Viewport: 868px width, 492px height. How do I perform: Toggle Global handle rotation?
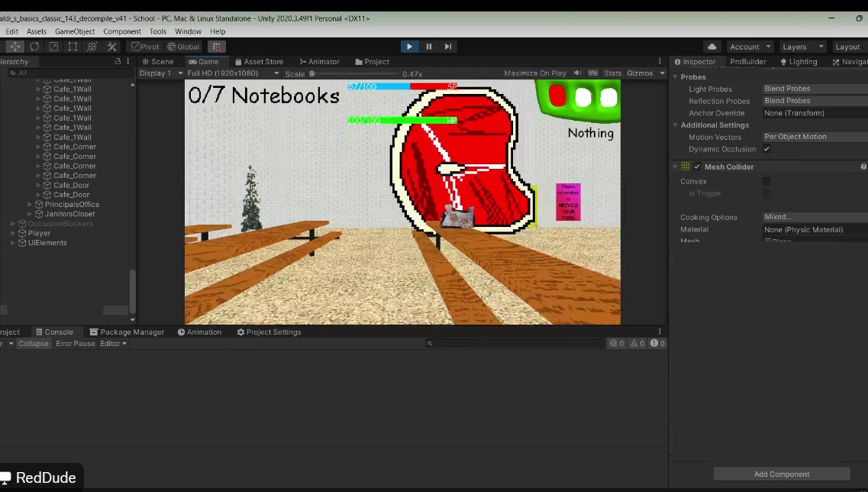click(x=183, y=47)
